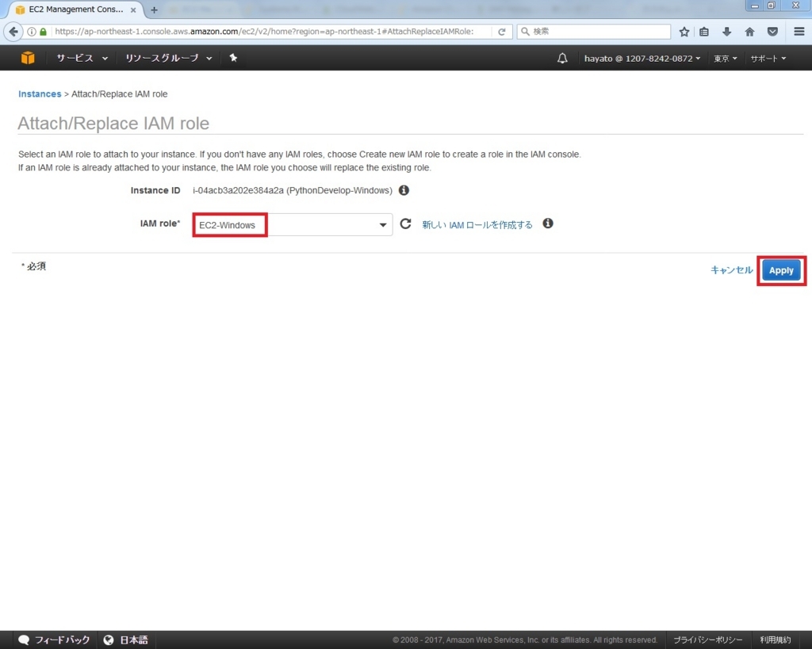The height and width of the screenshot is (649, 812).
Task: Click the search magnifier icon in search box
Action: (525, 32)
